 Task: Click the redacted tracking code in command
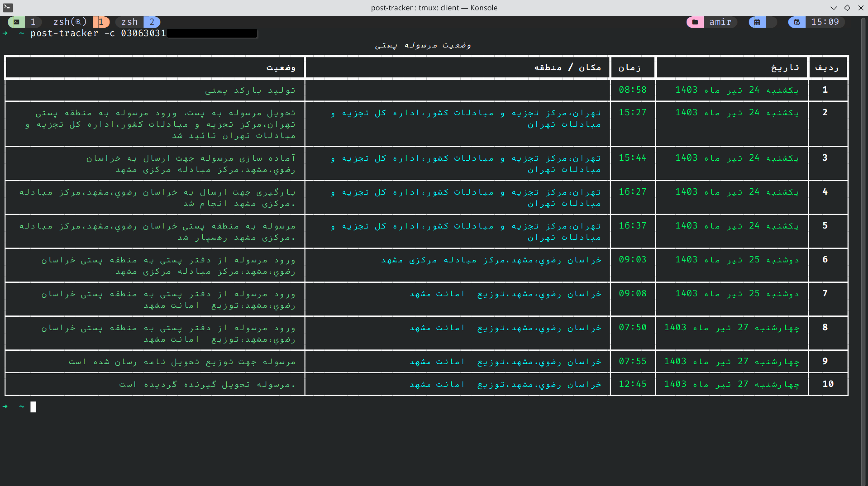tap(212, 33)
